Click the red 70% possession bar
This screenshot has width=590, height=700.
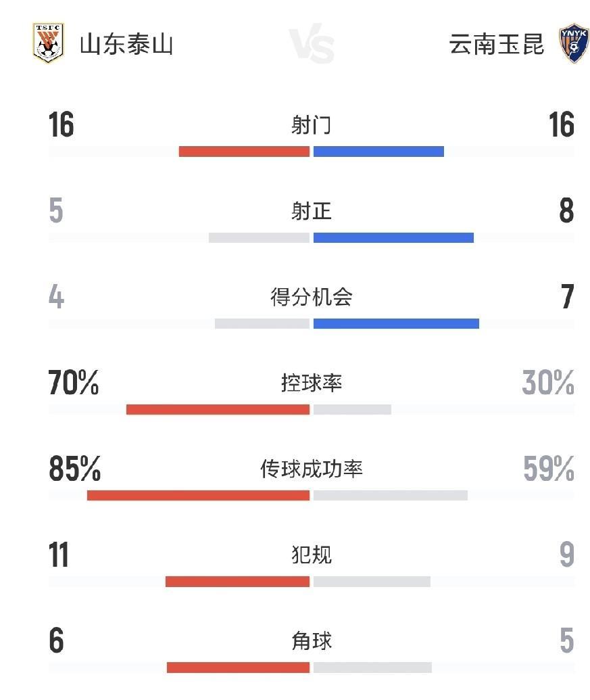pyautogui.click(x=218, y=409)
